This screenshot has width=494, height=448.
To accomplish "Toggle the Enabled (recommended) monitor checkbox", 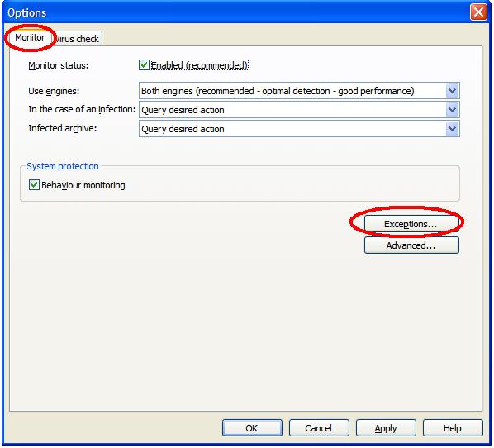I will (144, 65).
